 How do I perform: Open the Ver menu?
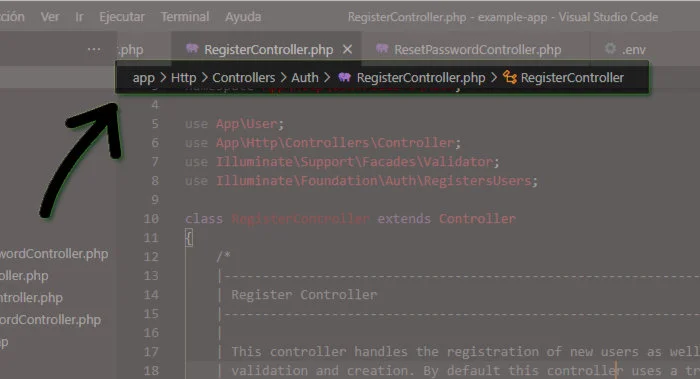(50, 17)
